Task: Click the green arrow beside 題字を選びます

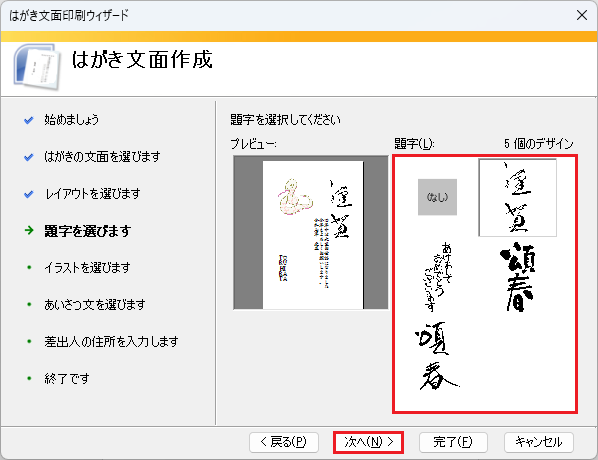Action: tap(29, 230)
